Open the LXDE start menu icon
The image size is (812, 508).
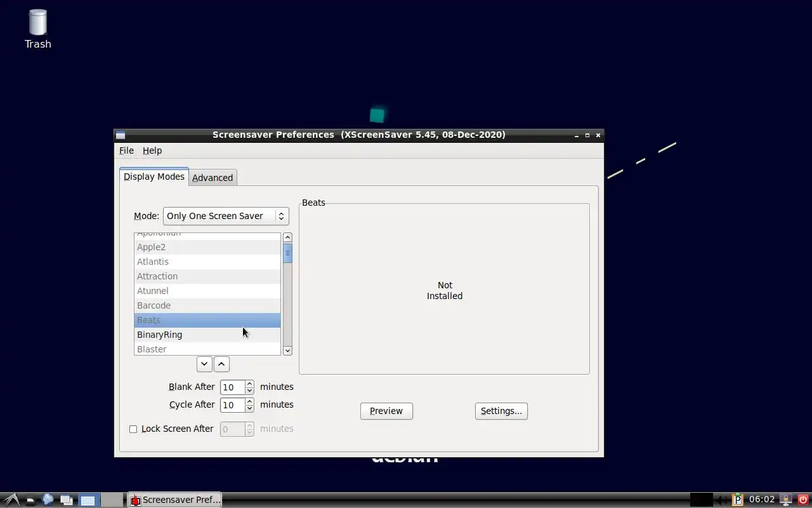tap(12, 500)
